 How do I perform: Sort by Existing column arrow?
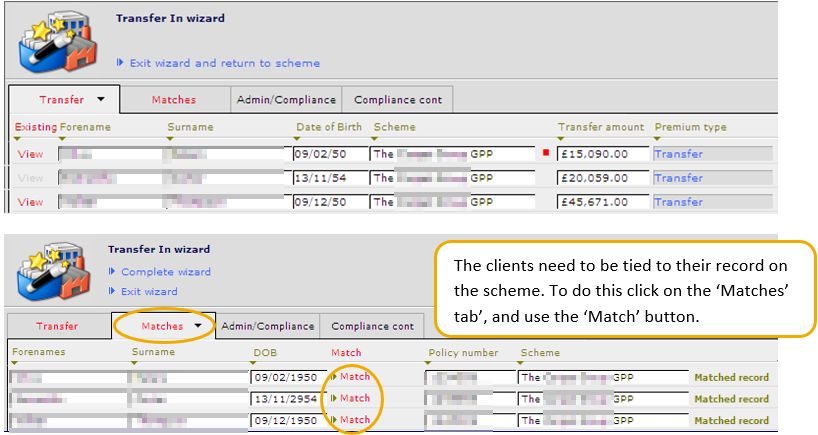pos(17,139)
